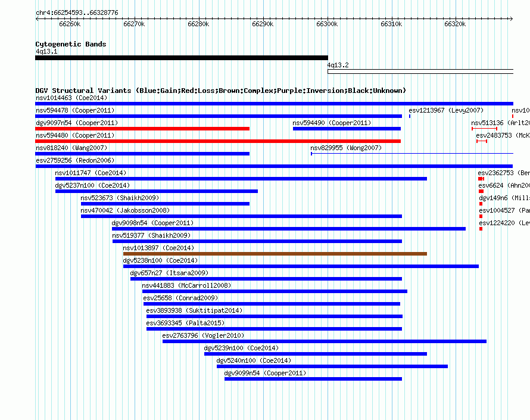
Task: Click the Cytogenetic Bands track title
Action: [x=71, y=44]
